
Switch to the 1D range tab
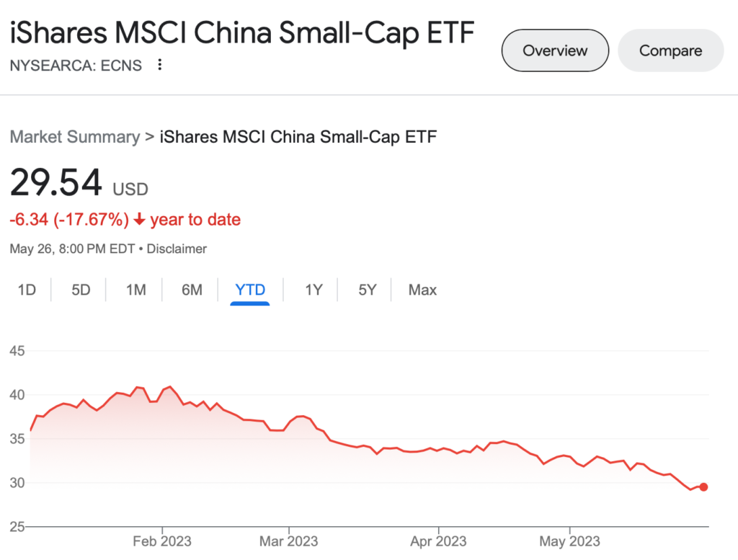(x=27, y=290)
